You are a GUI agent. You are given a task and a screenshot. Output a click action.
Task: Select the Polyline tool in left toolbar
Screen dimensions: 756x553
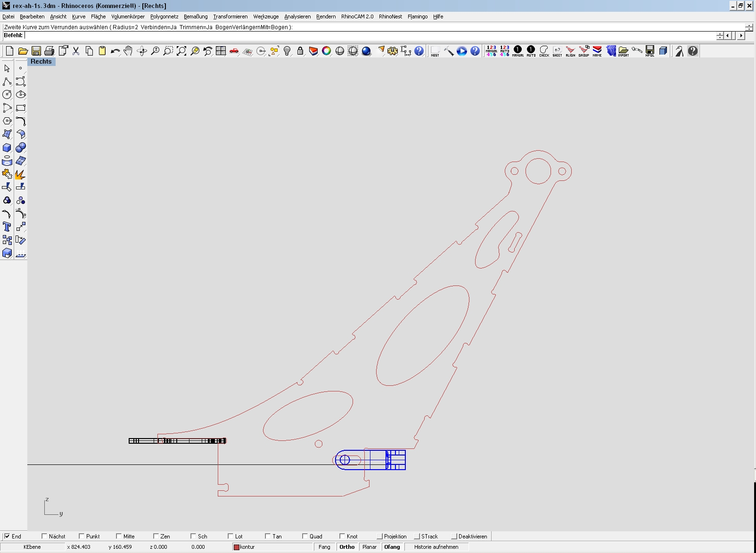click(x=7, y=81)
